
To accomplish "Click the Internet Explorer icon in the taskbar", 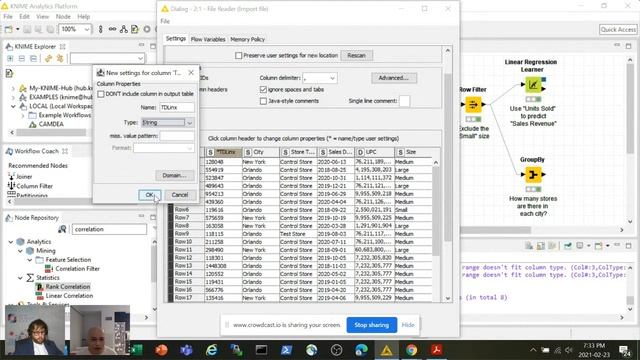I will pyautogui.click(x=211, y=350).
